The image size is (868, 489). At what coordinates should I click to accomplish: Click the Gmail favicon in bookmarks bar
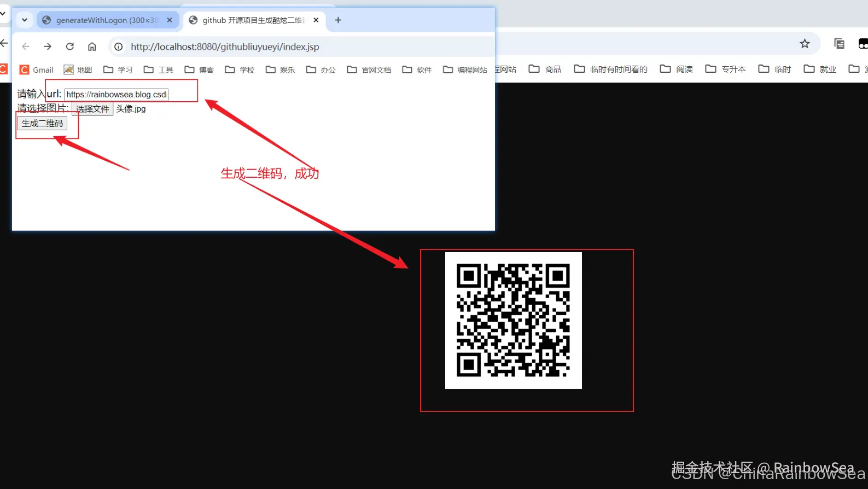(x=24, y=69)
